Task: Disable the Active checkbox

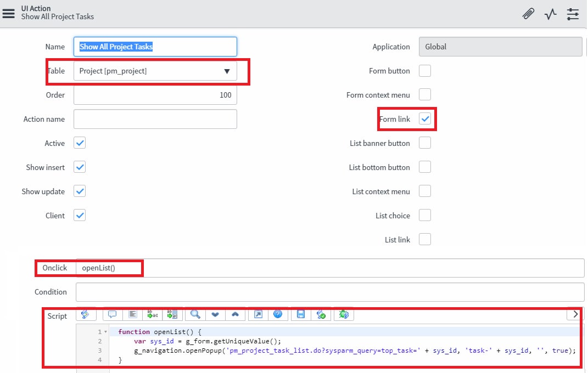Action: (x=79, y=143)
